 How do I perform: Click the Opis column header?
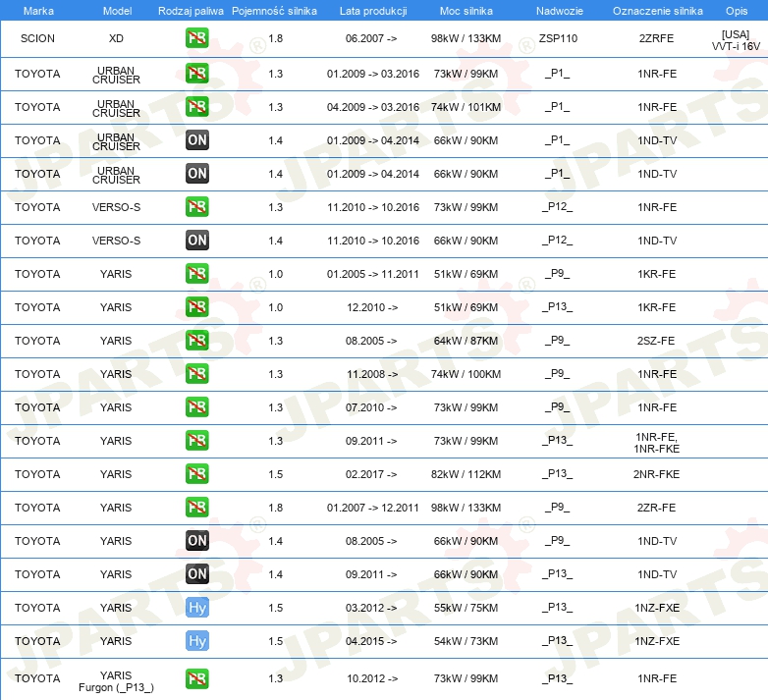(737, 11)
